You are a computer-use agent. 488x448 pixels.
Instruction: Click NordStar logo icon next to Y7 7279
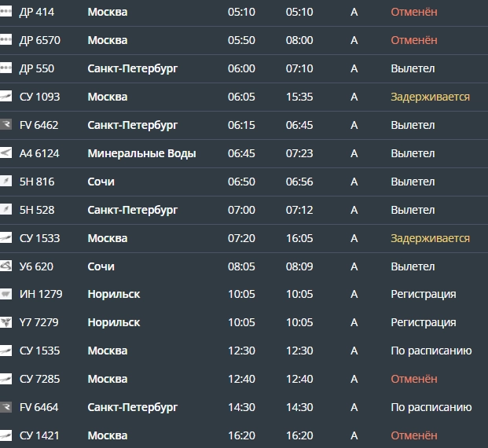pos(6,322)
